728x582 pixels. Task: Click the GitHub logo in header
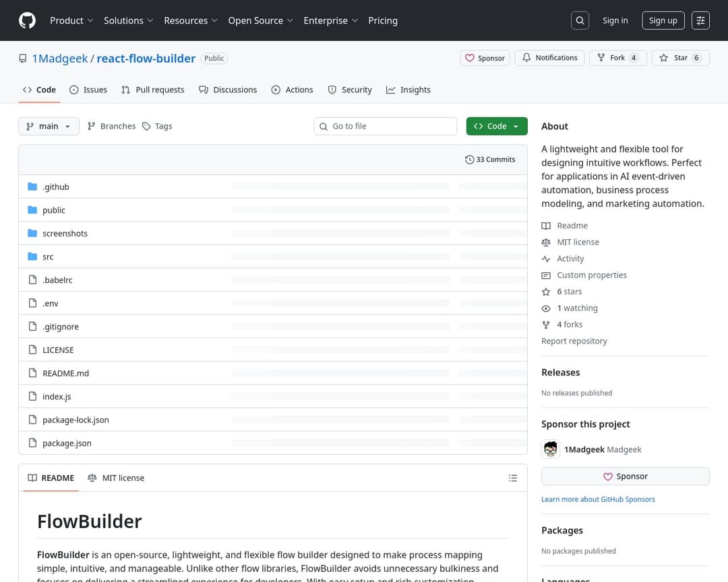tap(27, 20)
